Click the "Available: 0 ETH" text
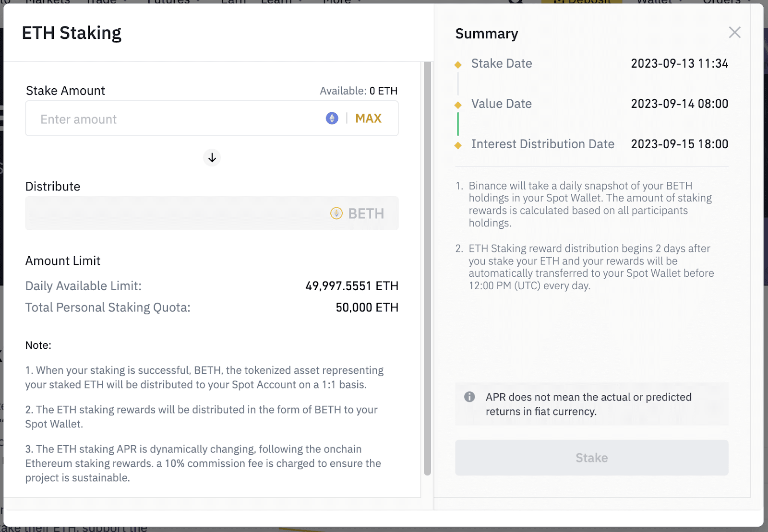This screenshot has height=532, width=768. (359, 91)
